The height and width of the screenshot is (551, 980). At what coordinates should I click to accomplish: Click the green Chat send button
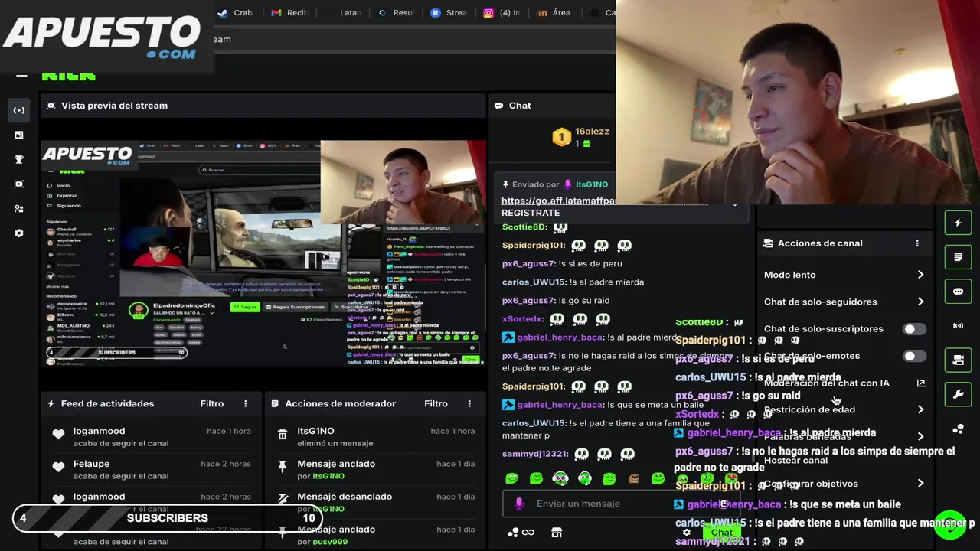[x=721, y=532]
